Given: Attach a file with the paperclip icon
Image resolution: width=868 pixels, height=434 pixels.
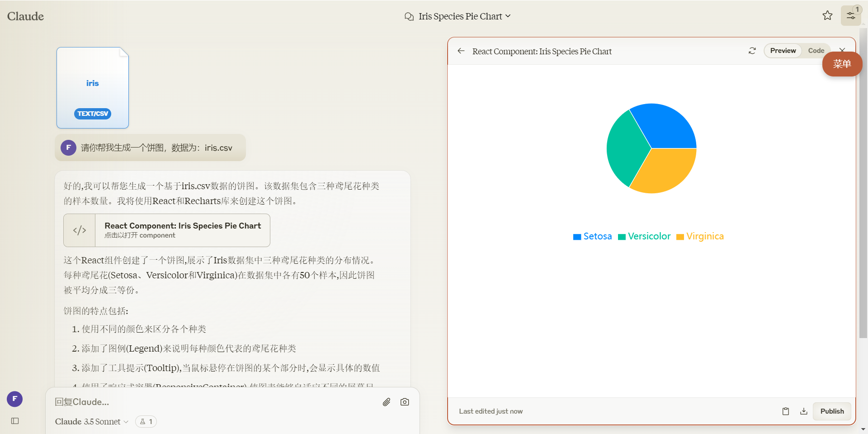Looking at the screenshot, I should (x=387, y=402).
